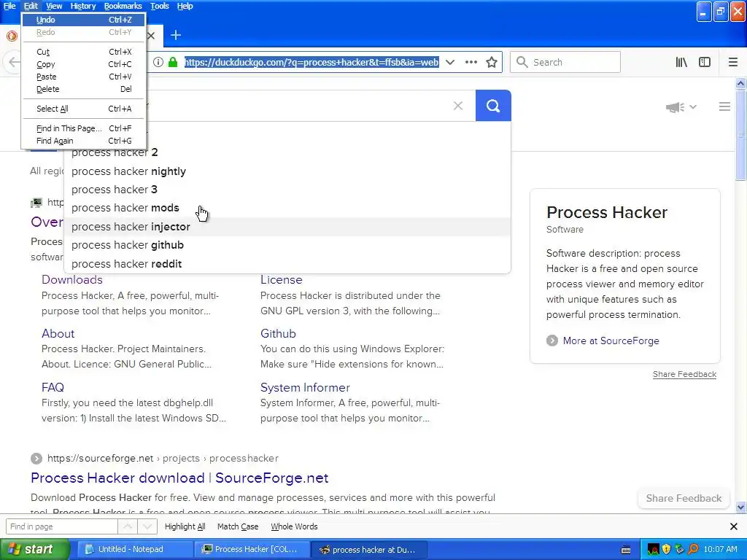Open the Library icon in Firefox toolbar
747x560 pixels.
681,63
